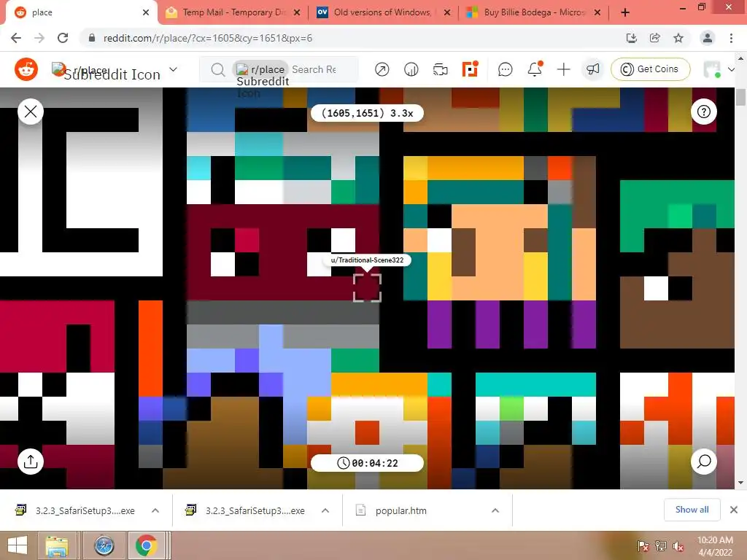The height and width of the screenshot is (560, 747).
Task: Click the search magnifier icon in Reddit header
Action: [217, 69]
